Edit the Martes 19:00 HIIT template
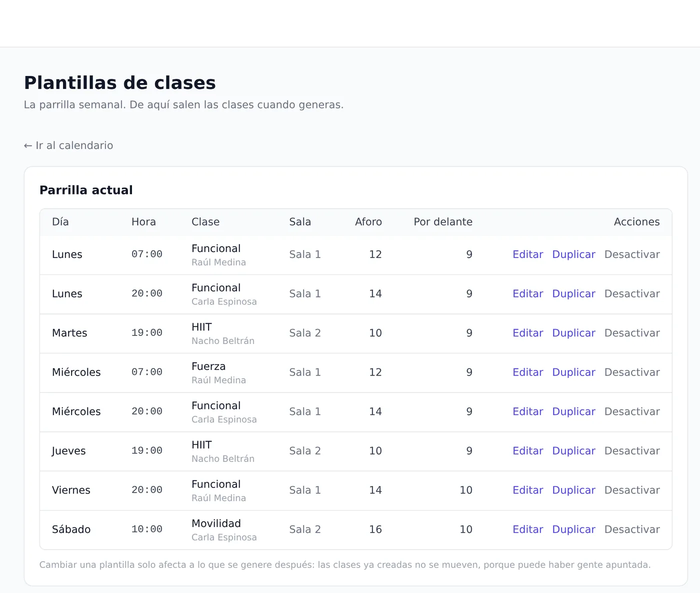Image resolution: width=700 pixels, height=593 pixels. pyautogui.click(x=527, y=333)
